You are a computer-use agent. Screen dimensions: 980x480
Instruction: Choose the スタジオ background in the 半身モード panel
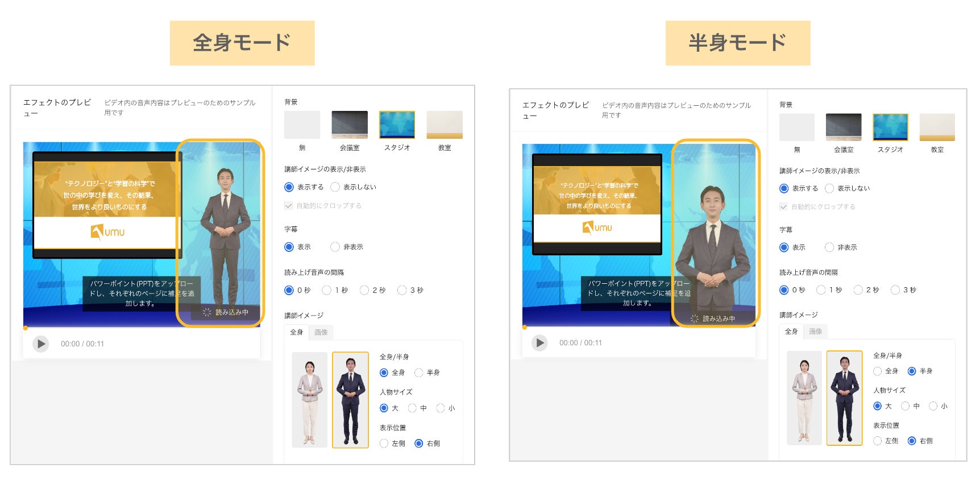(x=890, y=127)
